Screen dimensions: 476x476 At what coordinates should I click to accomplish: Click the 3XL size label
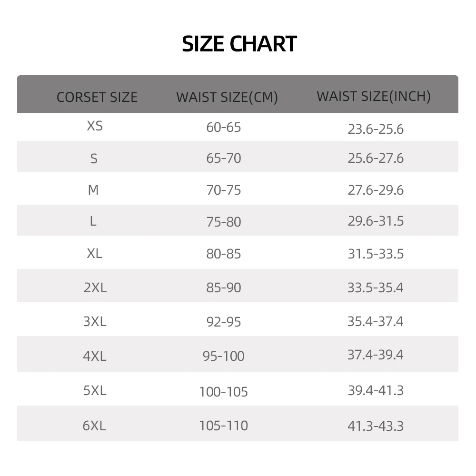(x=95, y=321)
